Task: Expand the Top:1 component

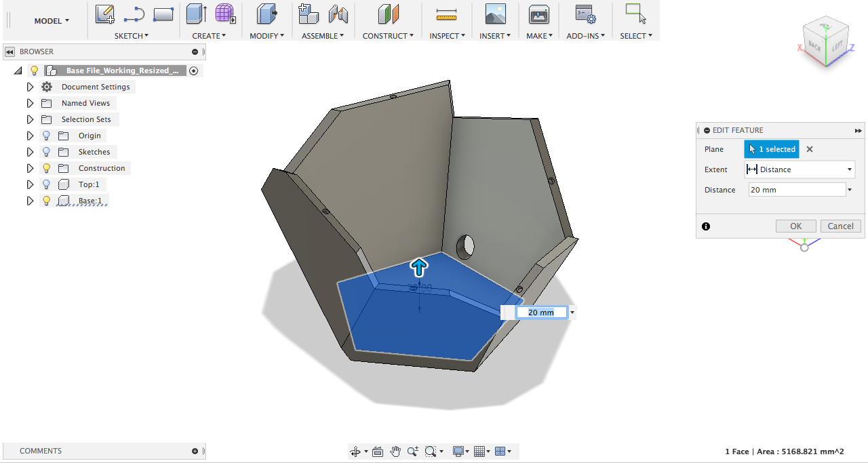Action: 30,184
